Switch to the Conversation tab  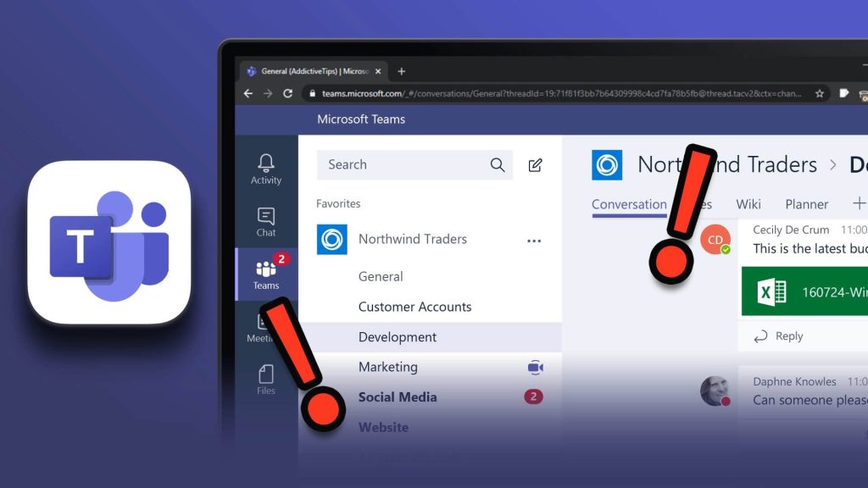[x=629, y=204]
